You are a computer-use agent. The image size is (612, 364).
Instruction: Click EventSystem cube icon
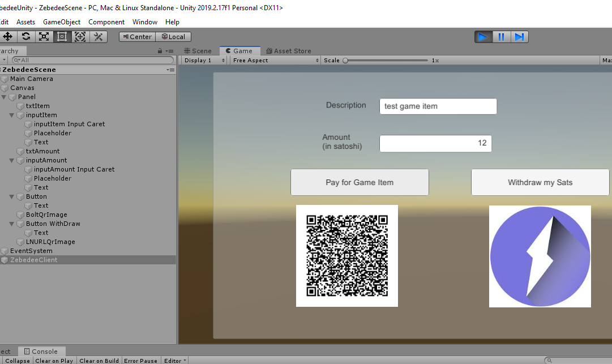tap(5, 251)
